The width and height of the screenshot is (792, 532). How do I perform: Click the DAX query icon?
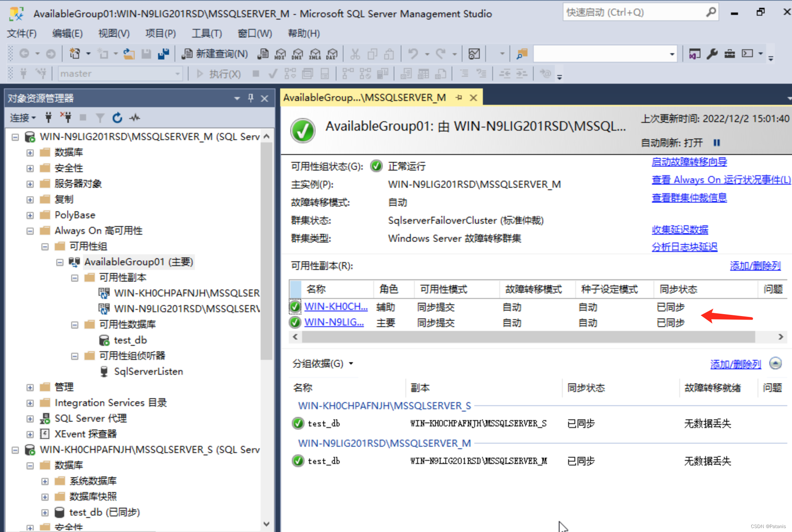332,54
